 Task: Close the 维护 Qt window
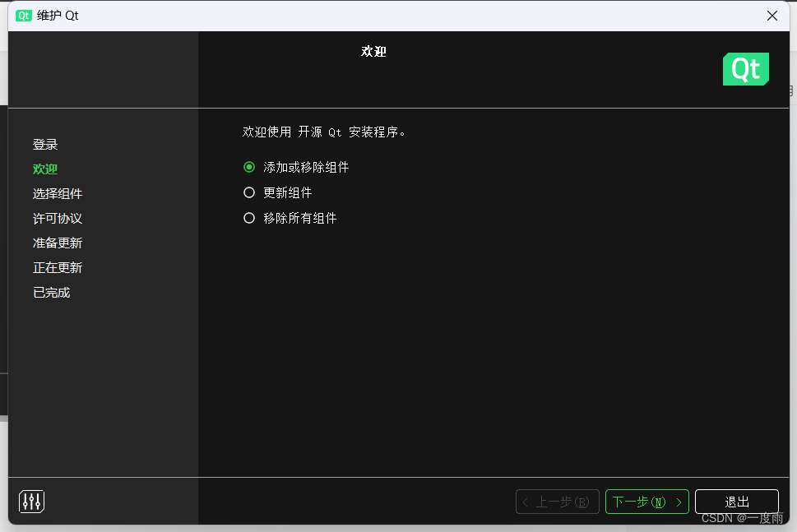[772, 16]
